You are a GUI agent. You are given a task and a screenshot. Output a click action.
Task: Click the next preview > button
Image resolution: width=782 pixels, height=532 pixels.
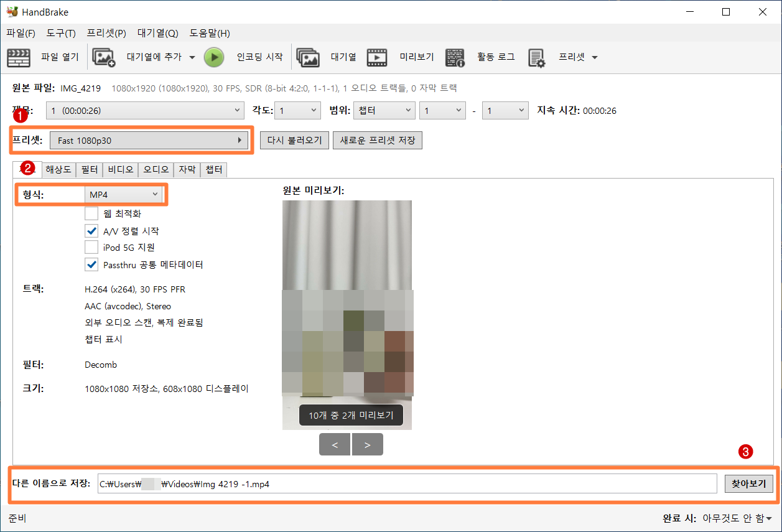point(368,445)
